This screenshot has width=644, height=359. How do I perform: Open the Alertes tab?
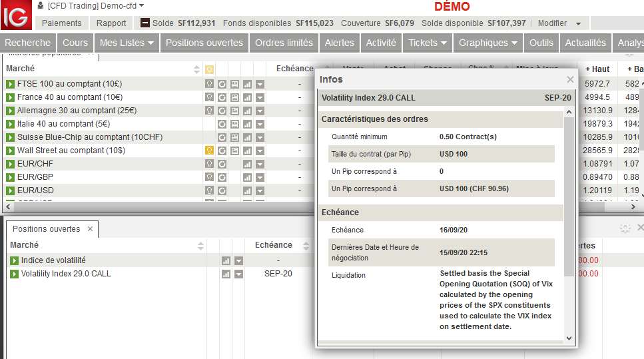tap(339, 43)
